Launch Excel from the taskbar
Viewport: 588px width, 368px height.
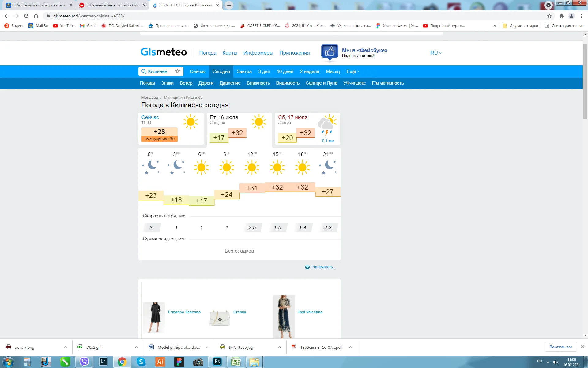coord(236,362)
